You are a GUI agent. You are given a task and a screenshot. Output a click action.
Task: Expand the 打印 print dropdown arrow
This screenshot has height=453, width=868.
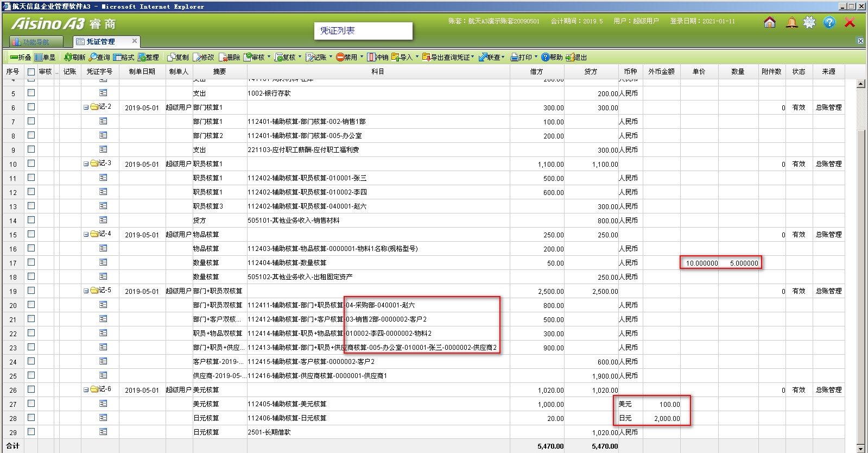point(536,56)
